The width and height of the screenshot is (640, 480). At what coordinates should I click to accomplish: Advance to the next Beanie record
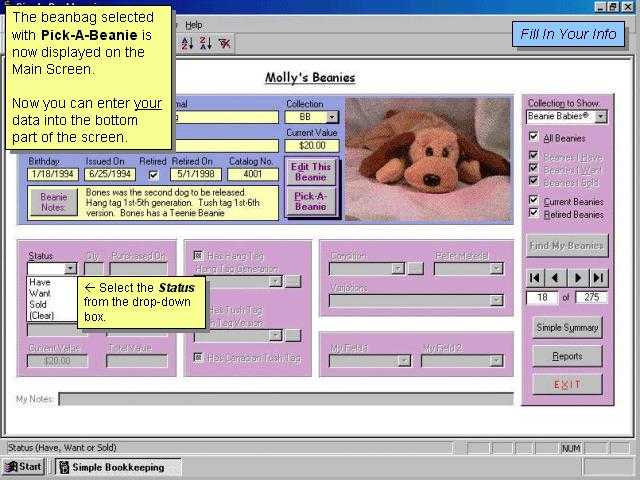tap(578, 277)
